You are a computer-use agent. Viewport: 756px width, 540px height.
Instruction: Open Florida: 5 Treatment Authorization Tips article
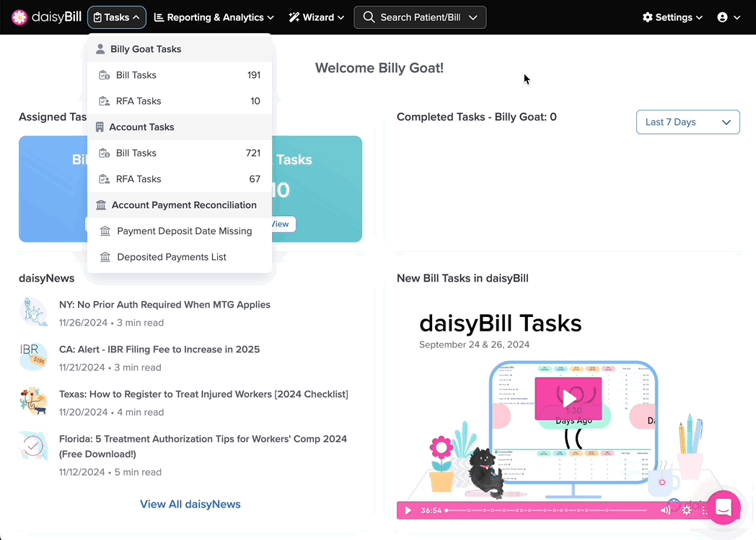(203, 446)
